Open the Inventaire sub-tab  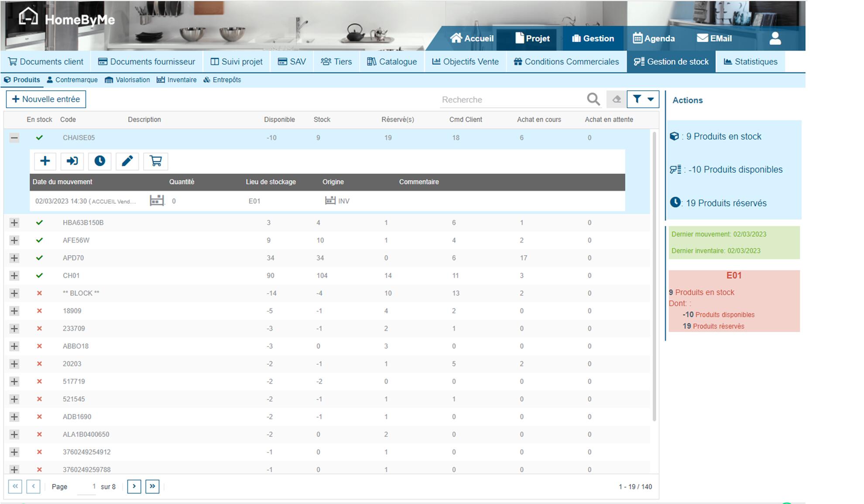point(177,80)
